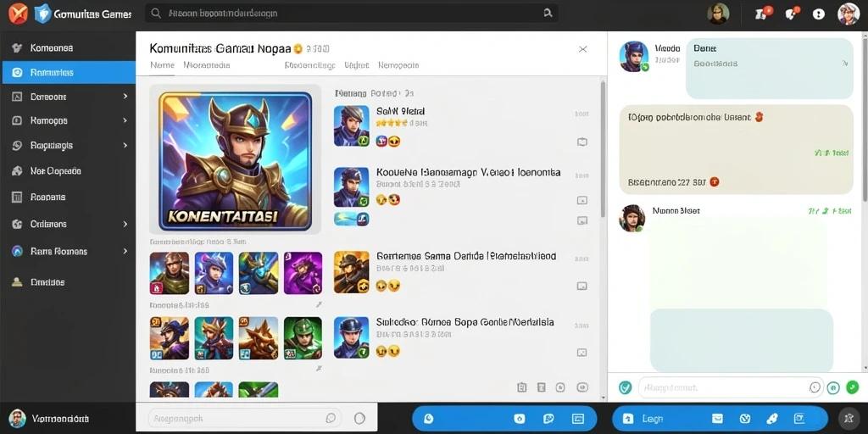
Task: Switch to the Nome tab
Action: pos(162,64)
